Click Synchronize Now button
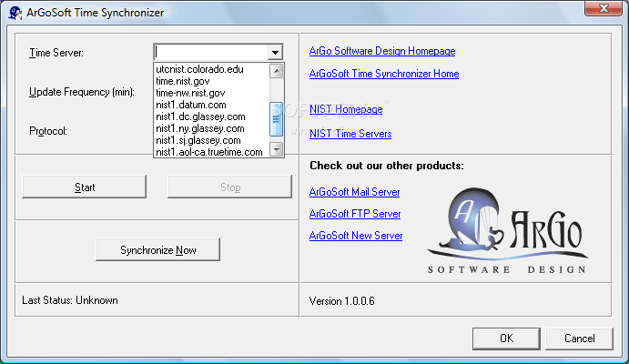The width and height of the screenshot is (629, 364). pyautogui.click(x=158, y=249)
